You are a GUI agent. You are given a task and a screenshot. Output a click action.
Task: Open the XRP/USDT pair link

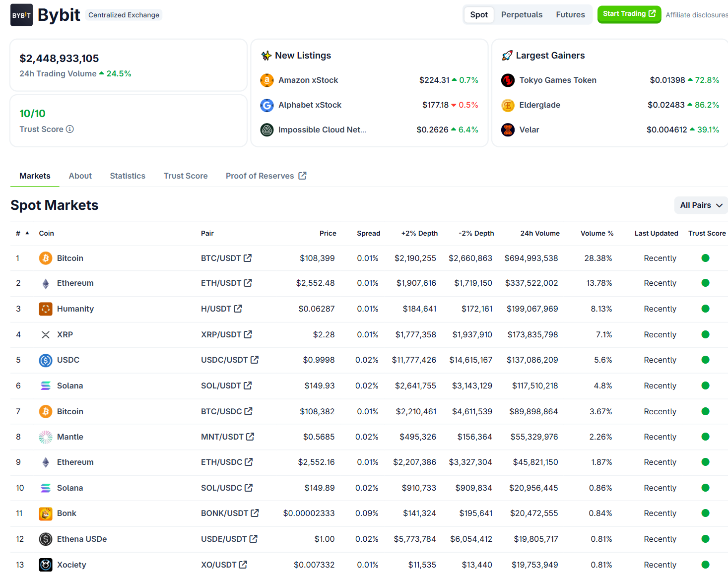(226, 334)
